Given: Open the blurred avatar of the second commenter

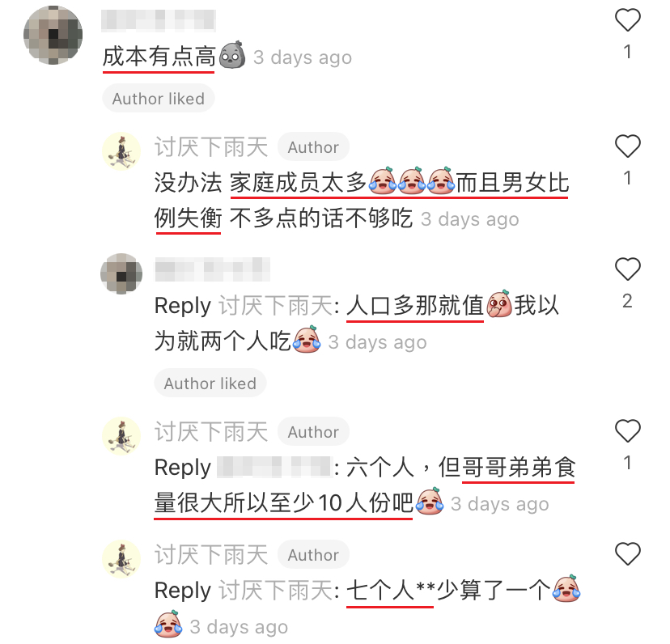Looking at the screenshot, I should pyautogui.click(x=121, y=273).
